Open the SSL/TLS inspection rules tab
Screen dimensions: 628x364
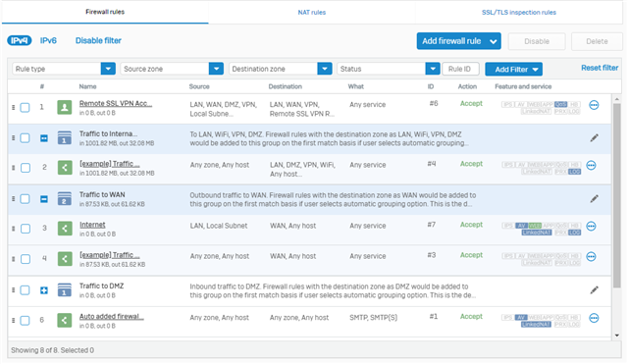(519, 13)
